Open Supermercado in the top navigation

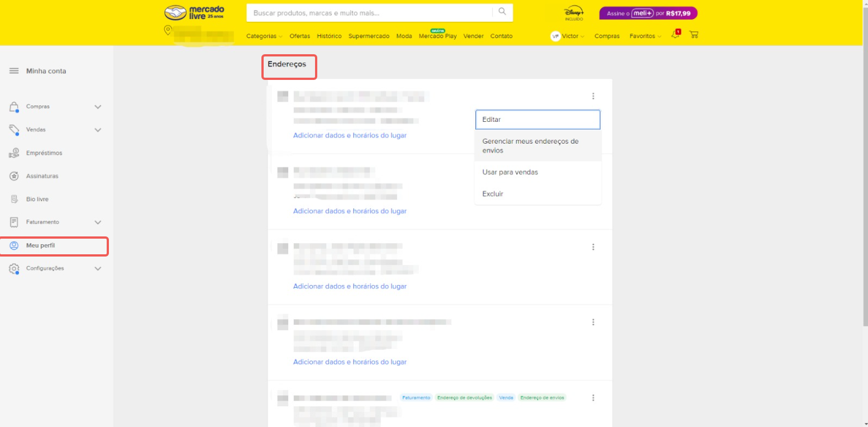[369, 36]
